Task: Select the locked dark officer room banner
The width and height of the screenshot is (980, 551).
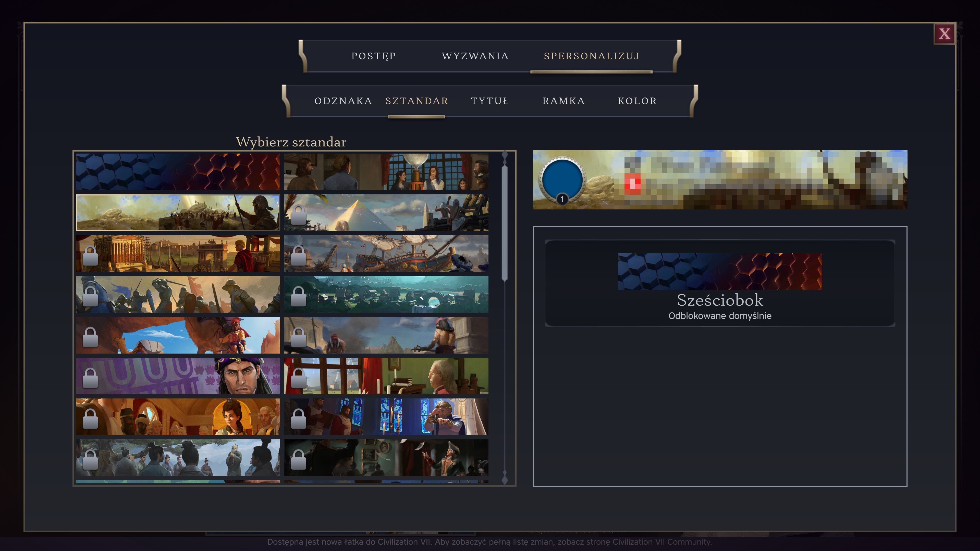Action: pos(386,457)
